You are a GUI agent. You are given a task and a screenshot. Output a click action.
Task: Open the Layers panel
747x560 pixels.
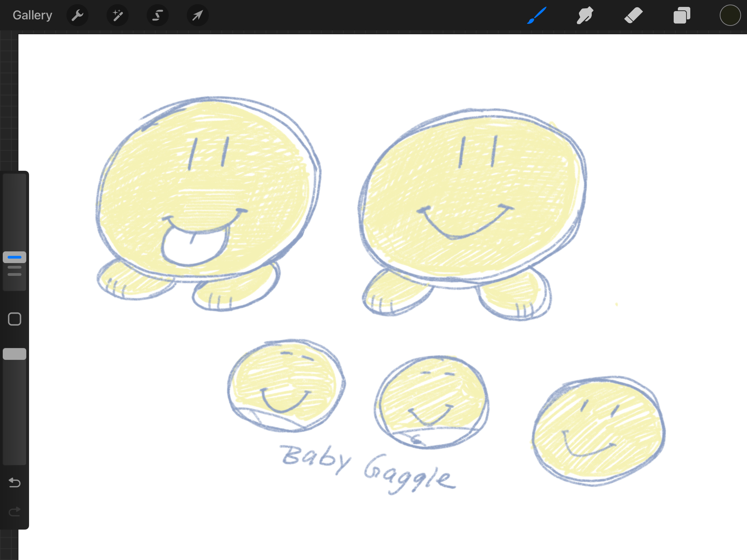point(682,15)
